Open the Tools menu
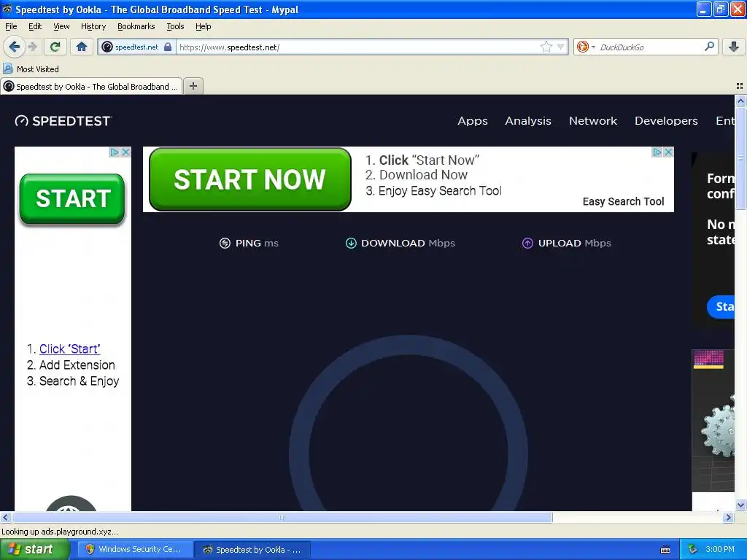 click(x=175, y=26)
